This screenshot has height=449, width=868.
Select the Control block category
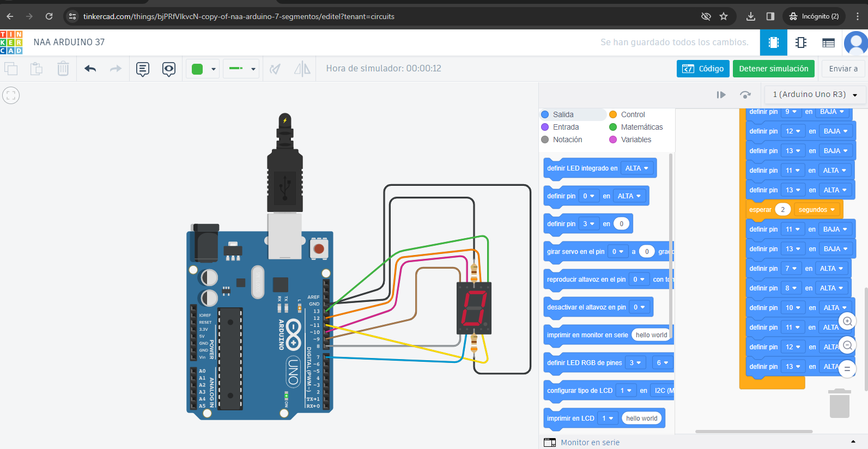point(632,114)
